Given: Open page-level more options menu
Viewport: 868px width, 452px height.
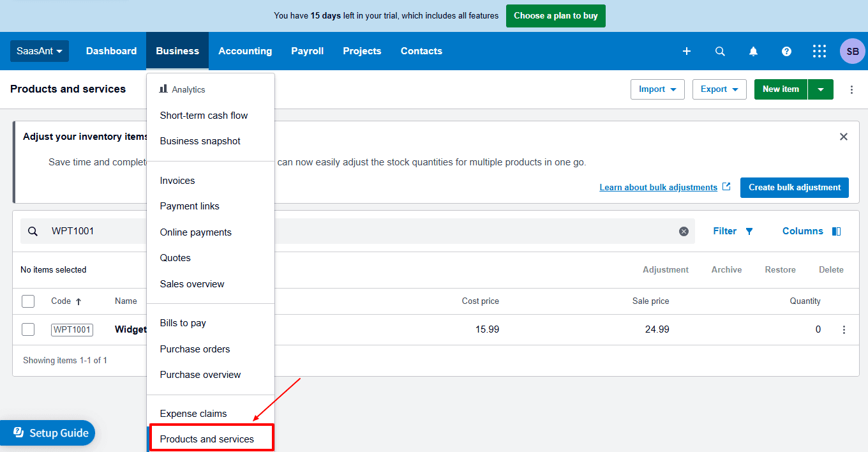Looking at the screenshot, I should tap(851, 89).
